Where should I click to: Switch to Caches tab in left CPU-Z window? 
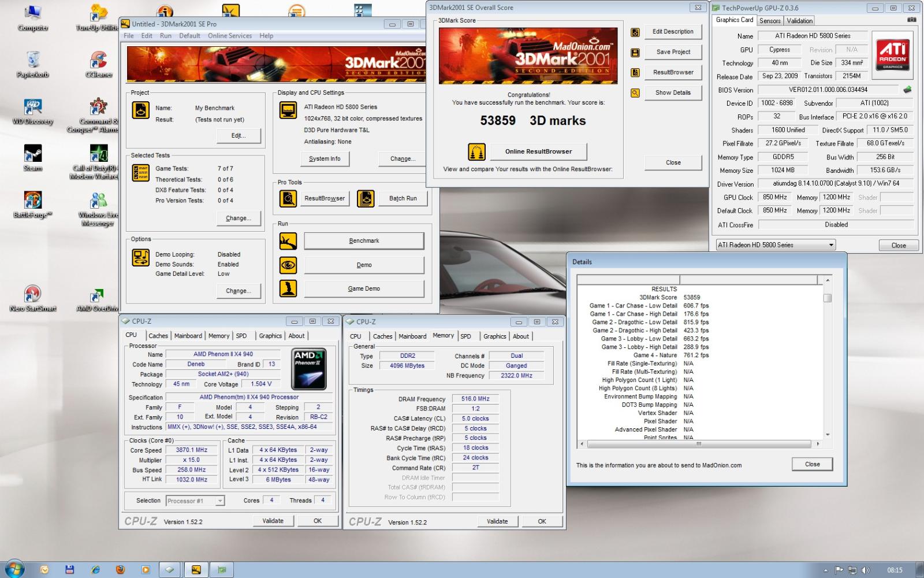coord(158,336)
